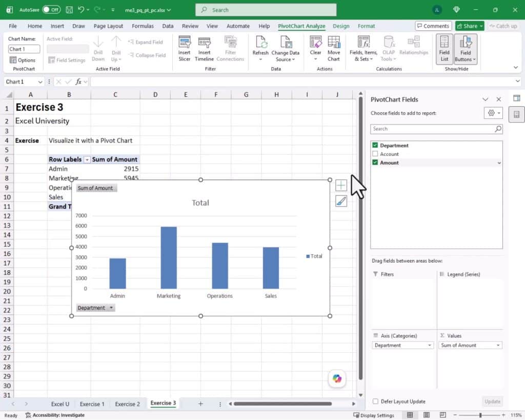This screenshot has width=525, height=420.
Task: Open the Exercise 1 sheet tab
Action: [92, 404]
